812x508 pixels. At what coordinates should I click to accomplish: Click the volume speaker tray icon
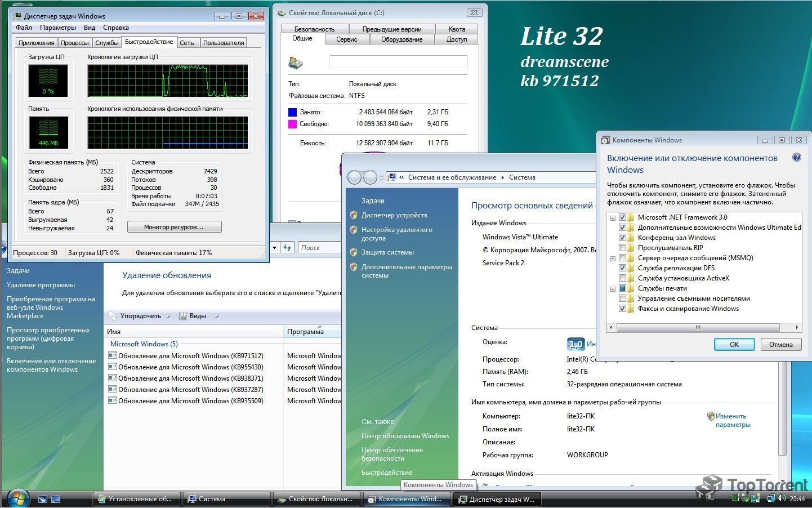pos(782,498)
